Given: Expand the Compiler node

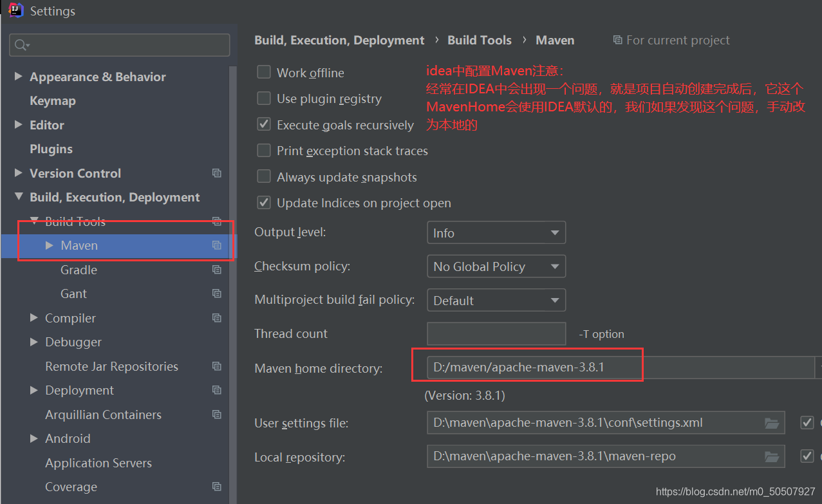Looking at the screenshot, I should 33,318.
